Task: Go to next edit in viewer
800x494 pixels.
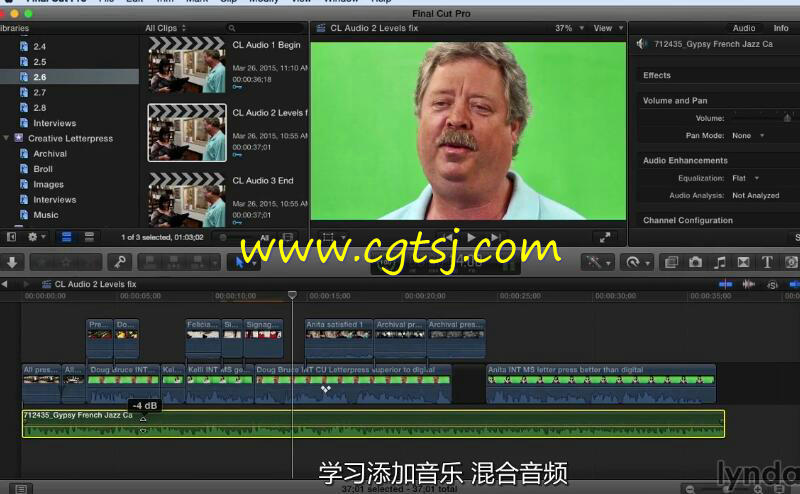Action: click(x=494, y=237)
